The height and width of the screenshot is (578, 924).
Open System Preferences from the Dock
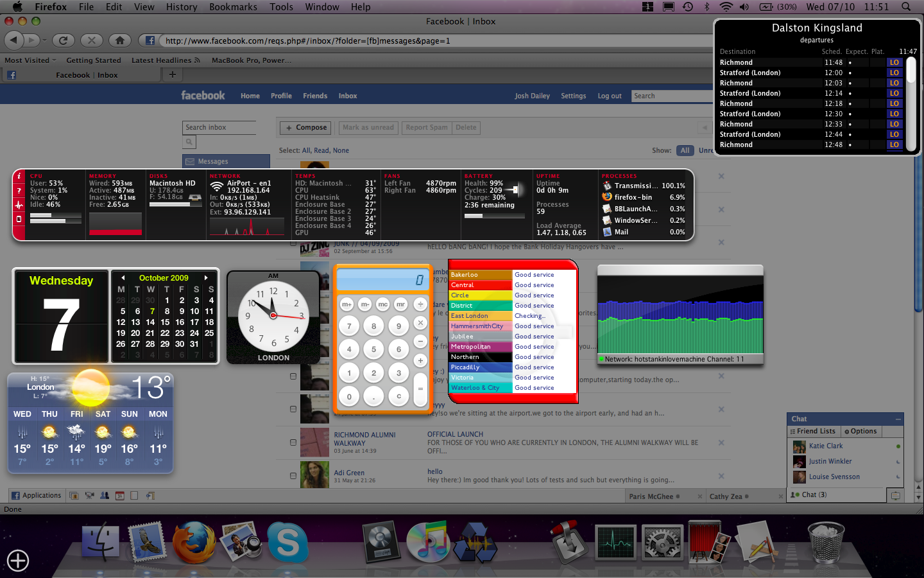(663, 543)
